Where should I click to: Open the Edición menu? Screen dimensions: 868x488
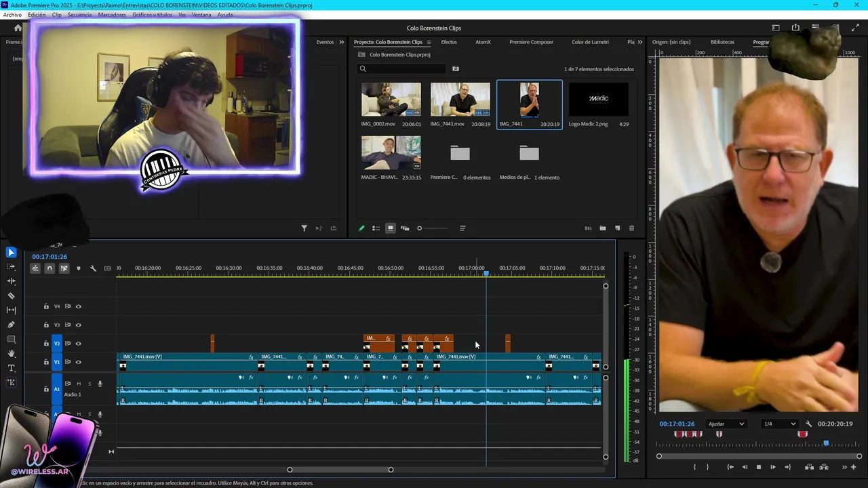pyautogui.click(x=37, y=14)
